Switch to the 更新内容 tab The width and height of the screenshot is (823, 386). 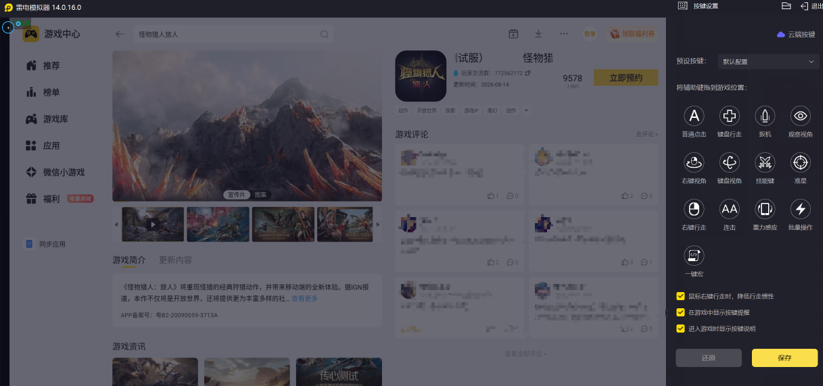(x=176, y=260)
